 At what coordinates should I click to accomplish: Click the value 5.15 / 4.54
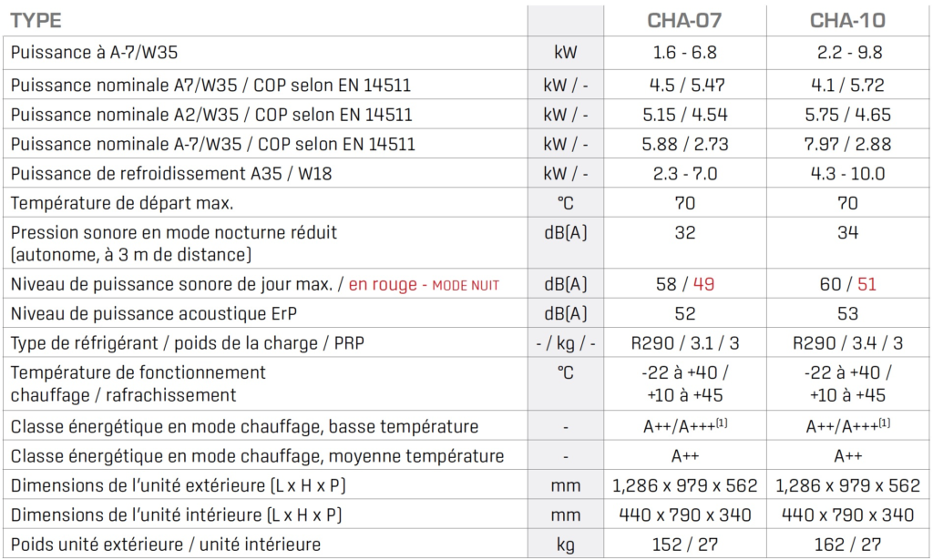pos(684,115)
